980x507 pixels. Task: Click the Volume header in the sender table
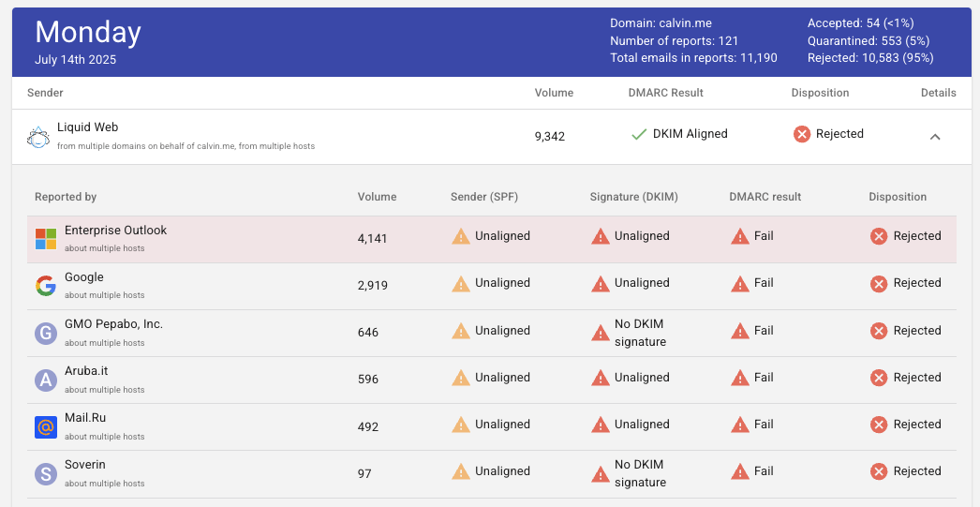click(x=554, y=93)
